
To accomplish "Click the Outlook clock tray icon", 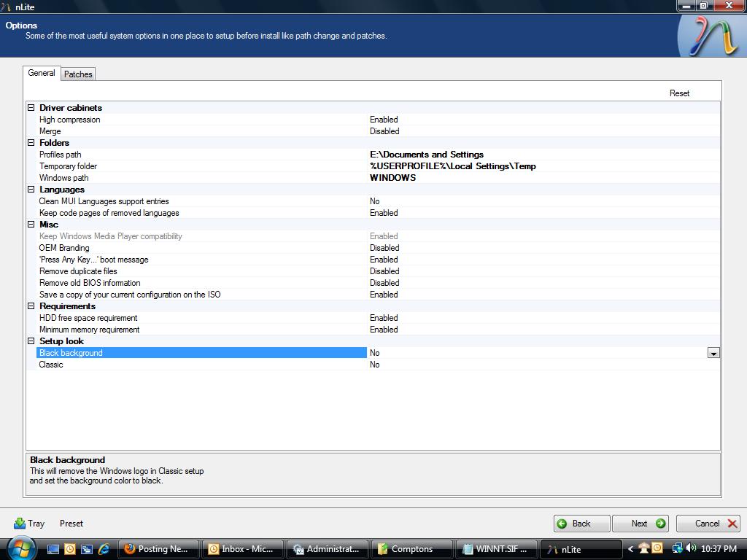I will click(657, 548).
